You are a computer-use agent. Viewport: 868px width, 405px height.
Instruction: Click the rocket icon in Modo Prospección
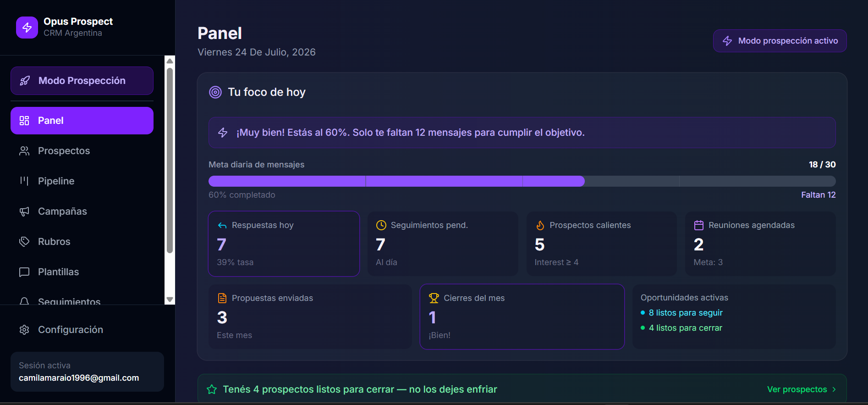tap(25, 81)
